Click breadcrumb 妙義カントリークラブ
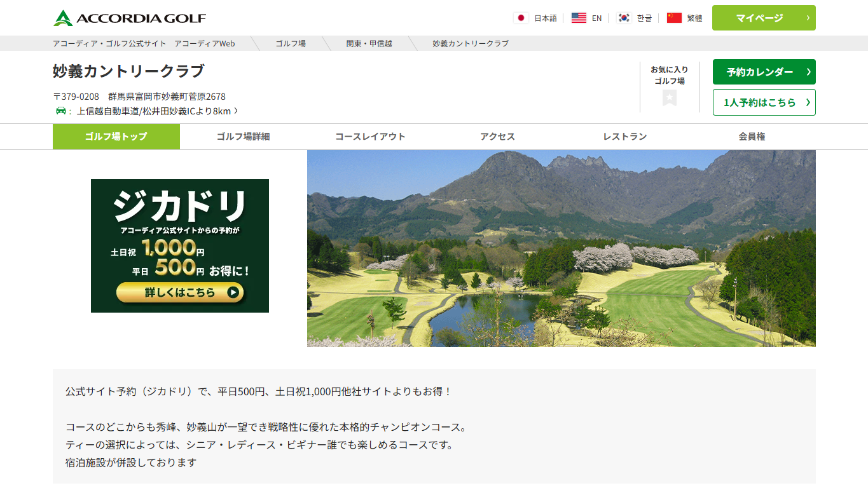868x488 pixels. click(471, 43)
